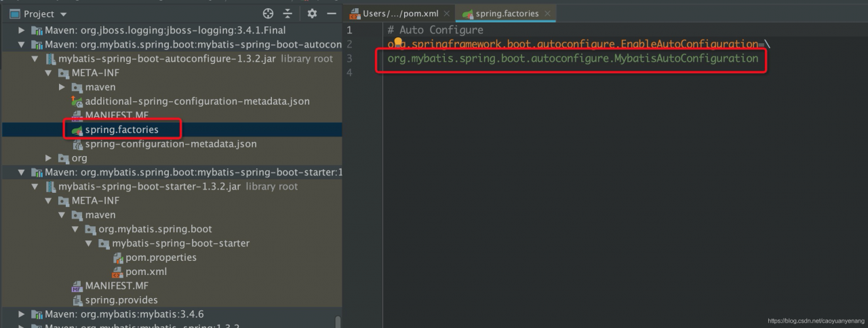
Task: Click Project tool window icon
Action: (14, 14)
